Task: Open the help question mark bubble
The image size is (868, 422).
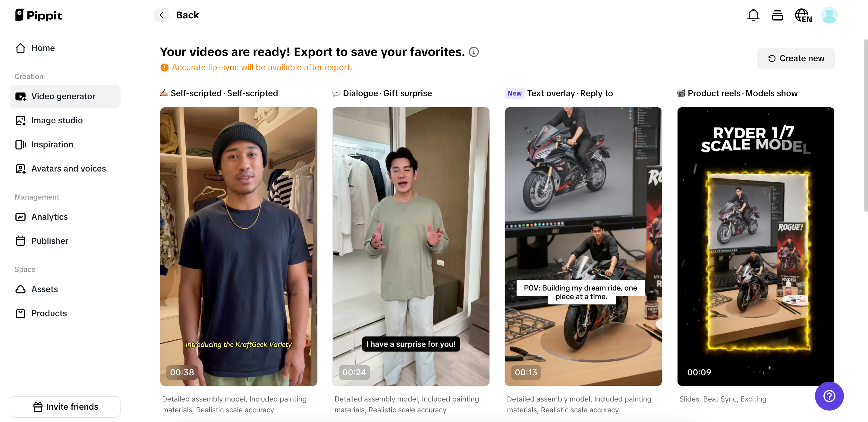Action: coord(829,396)
